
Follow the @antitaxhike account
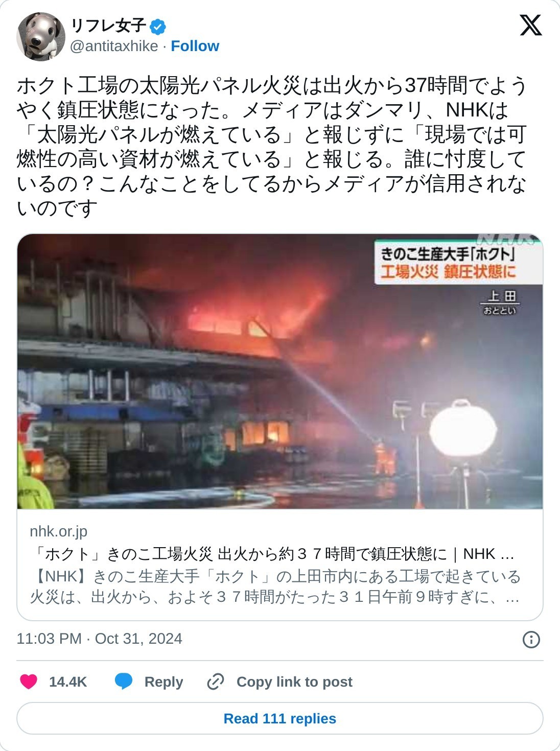[x=195, y=46]
